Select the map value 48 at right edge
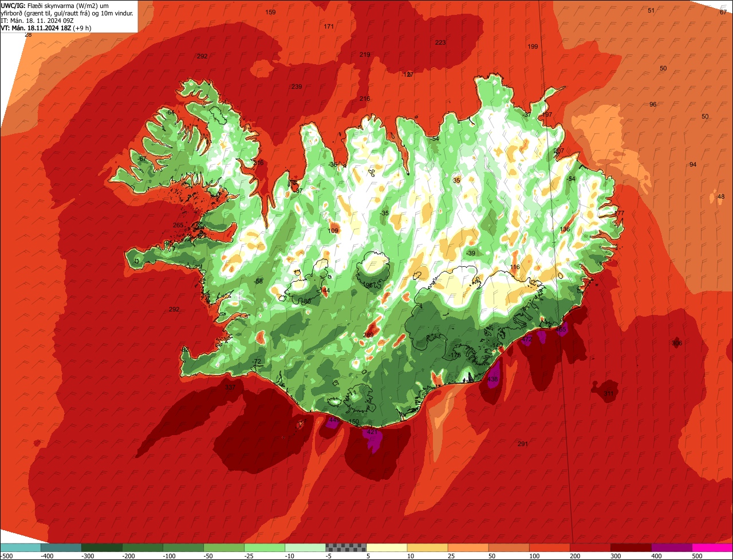733x560 pixels. pyautogui.click(x=721, y=196)
